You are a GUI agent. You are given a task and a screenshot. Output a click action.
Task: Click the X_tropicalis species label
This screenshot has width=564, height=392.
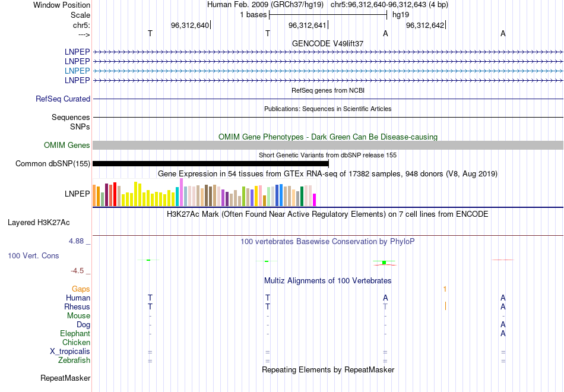[70, 352]
